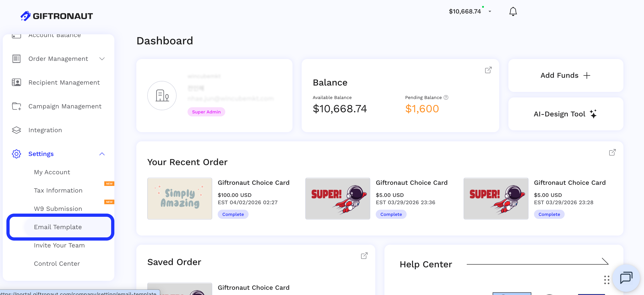Open the Saved Order external link icon
Screen dimensions: 644x295
pos(365,256)
